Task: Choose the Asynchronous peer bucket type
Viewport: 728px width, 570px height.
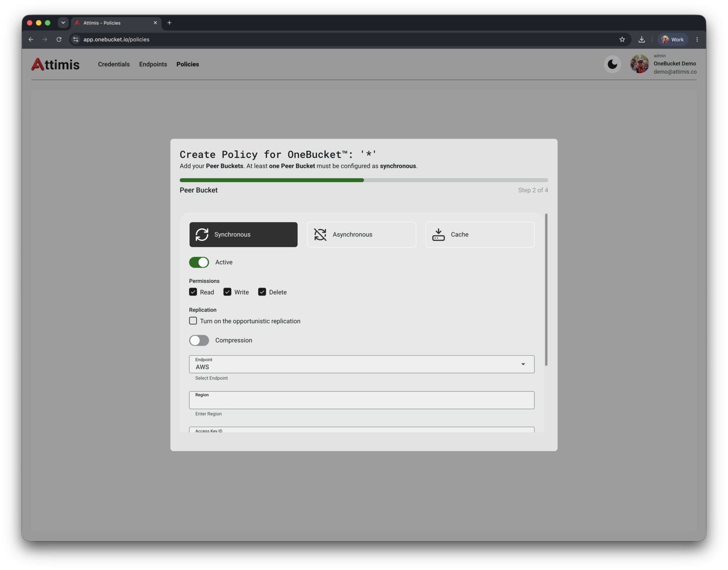Action: pos(361,235)
